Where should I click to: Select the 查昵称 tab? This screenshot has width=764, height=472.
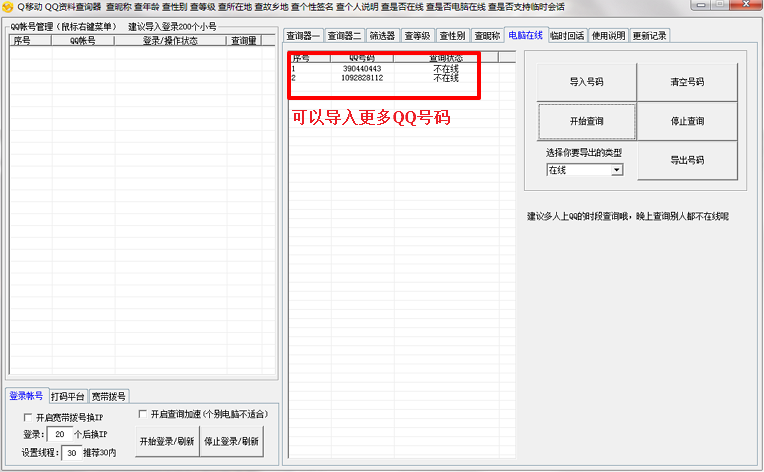tap(488, 36)
